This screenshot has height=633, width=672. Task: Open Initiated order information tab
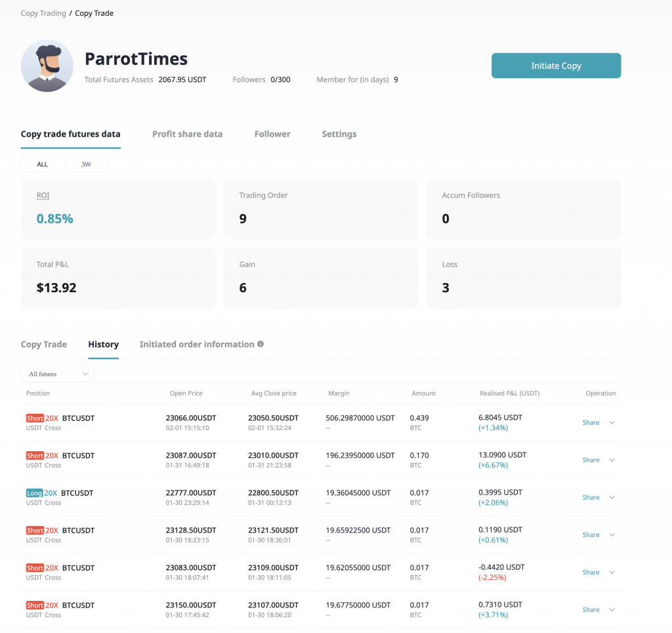(x=197, y=344)
